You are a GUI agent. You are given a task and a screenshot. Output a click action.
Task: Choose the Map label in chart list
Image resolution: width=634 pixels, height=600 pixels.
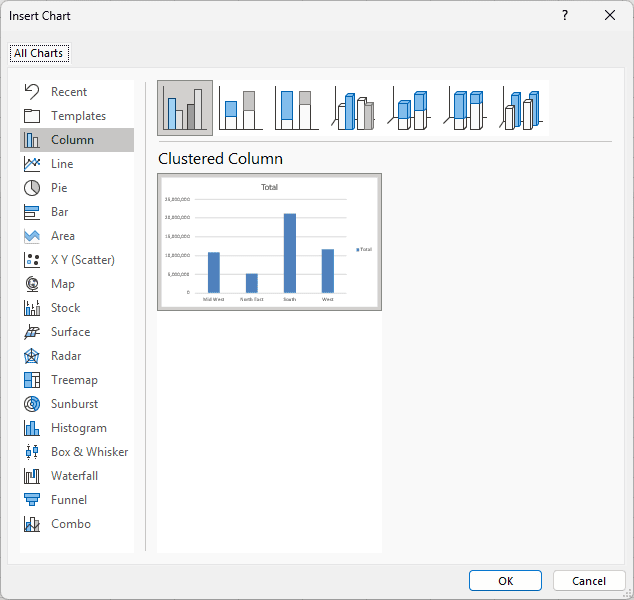click(x=63, y=284)
